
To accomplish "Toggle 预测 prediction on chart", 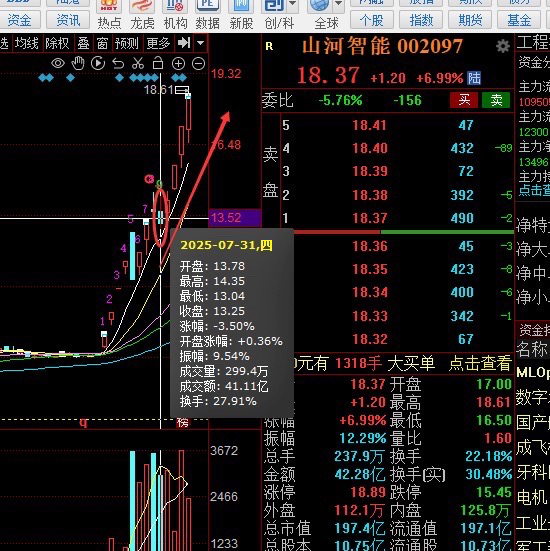I will (127, 44).
